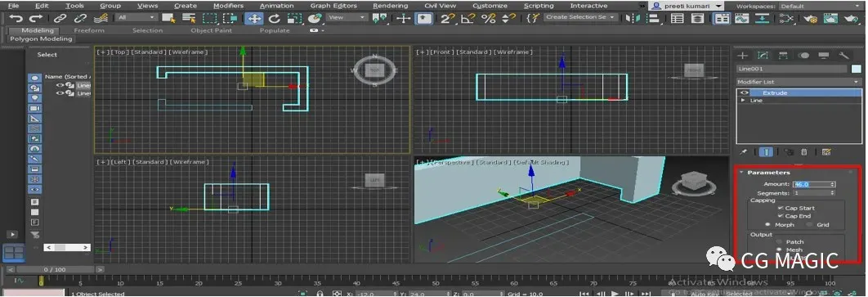
Task: Switch to the Hierarchy command panel tab
Action: (x=783, y=56)
